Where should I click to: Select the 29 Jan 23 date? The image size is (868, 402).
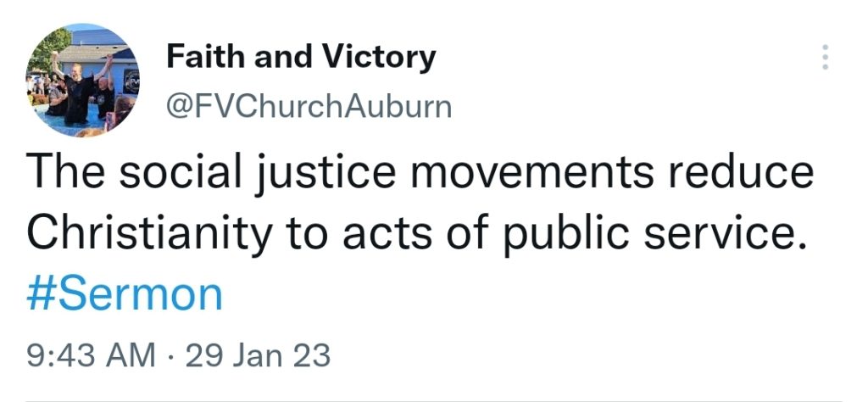click(258, 355)
